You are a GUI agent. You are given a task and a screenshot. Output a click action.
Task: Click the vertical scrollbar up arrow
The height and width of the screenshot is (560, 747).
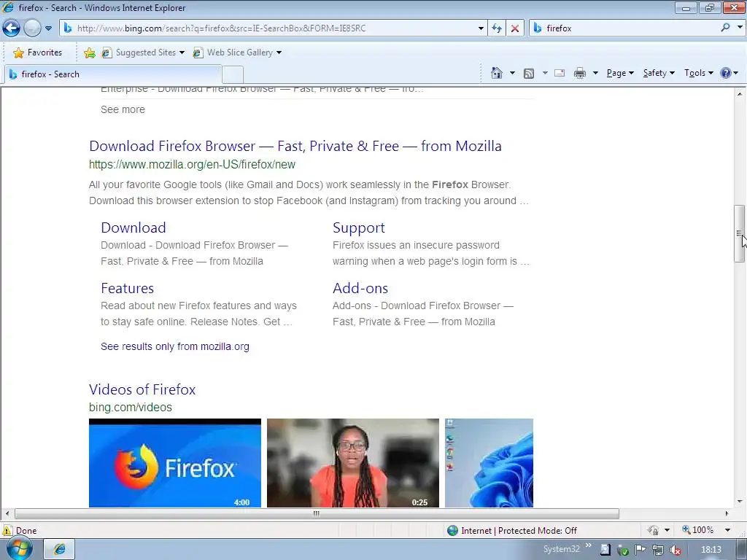pyautogui.click(x=740, y=94)
